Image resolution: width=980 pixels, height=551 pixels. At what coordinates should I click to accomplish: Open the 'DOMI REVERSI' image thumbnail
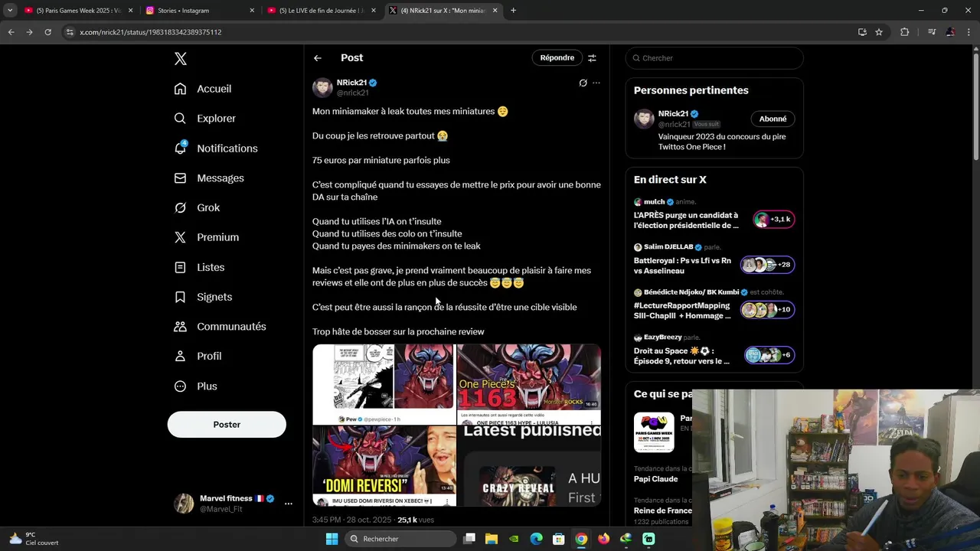(x=384, y=466)
